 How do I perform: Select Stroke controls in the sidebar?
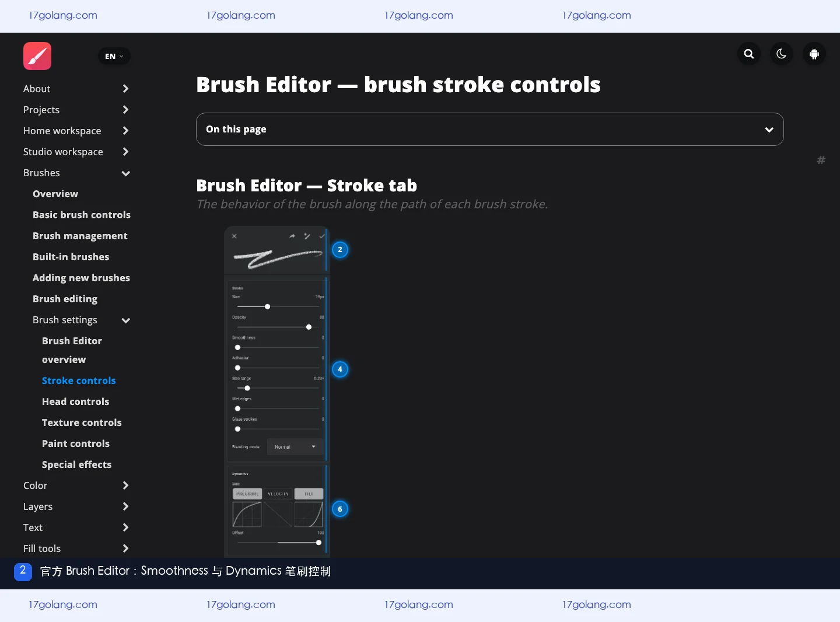click(x=79, y=380)
